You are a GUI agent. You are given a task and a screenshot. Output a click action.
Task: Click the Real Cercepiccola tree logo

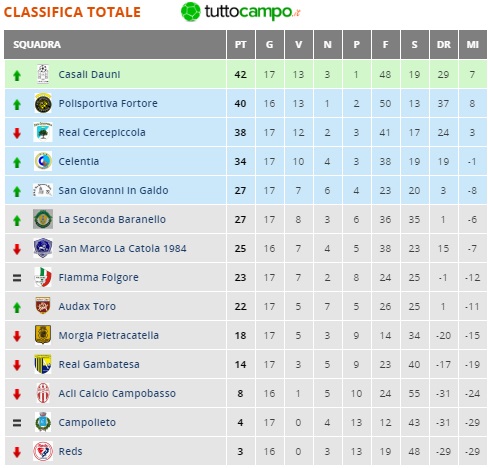coord(43,132)
